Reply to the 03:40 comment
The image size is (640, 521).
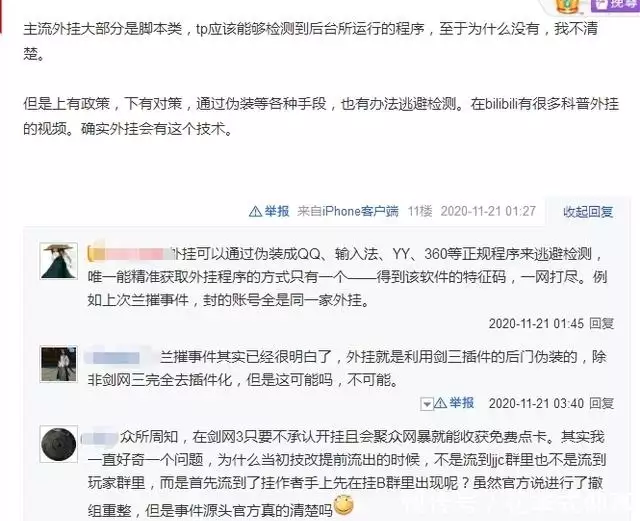(x=602, y=403)
